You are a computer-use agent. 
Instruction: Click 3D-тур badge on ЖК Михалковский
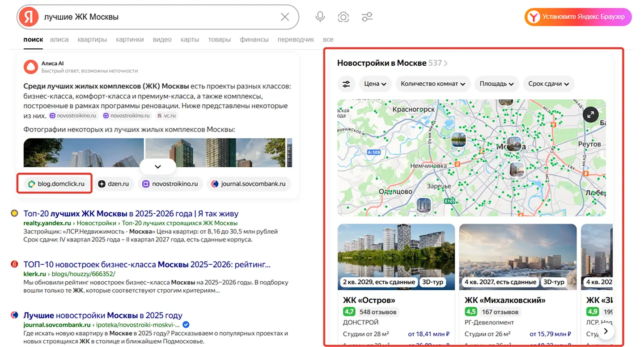coord(554,282)
